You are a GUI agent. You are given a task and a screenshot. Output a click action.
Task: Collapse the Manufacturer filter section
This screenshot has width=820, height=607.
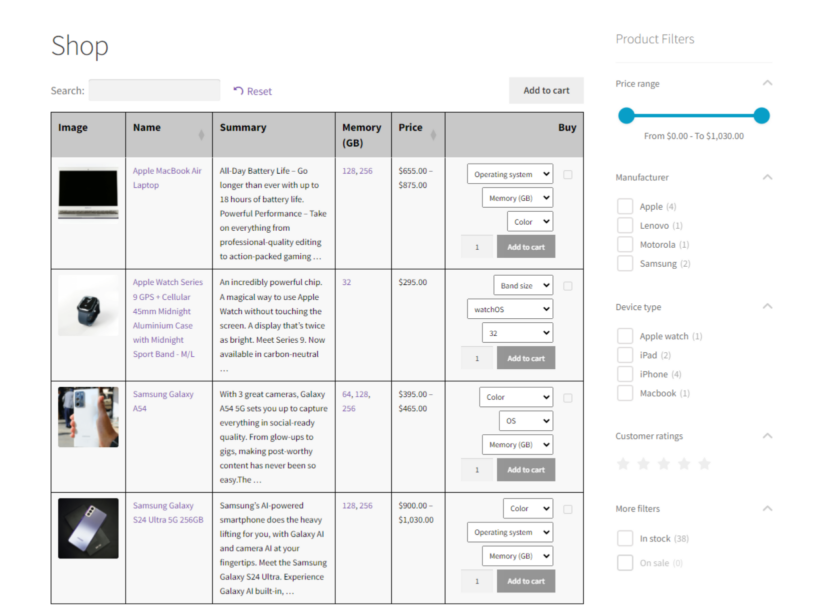coord(767,177)
